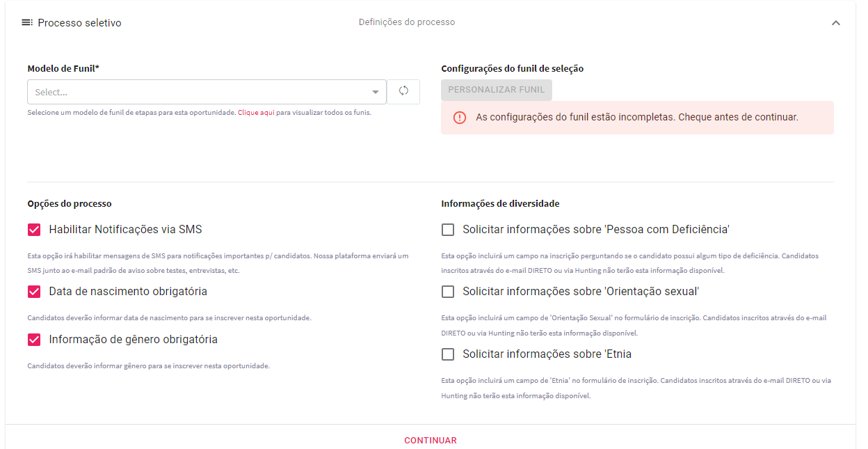Click the Habilitar Notificações via SMS label
Image resolution: width=868 pixels, height=449 pixels.
pos(125,230)
